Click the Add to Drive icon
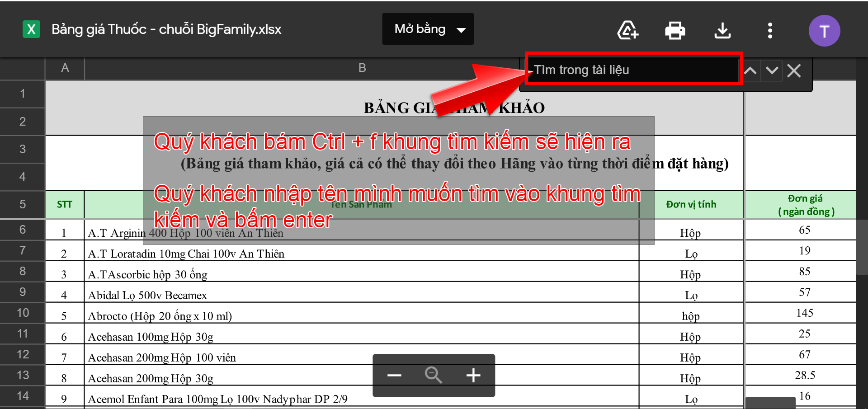 click(x=628, y=30)
